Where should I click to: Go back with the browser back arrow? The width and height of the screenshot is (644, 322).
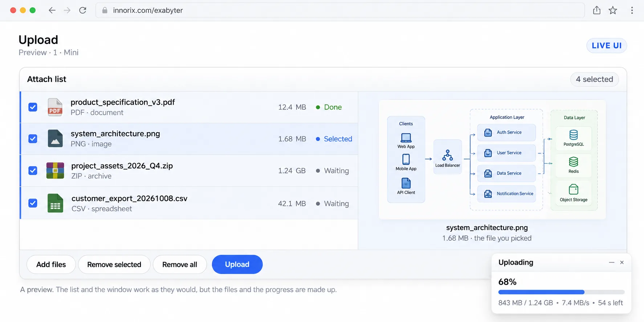[52, 10]
